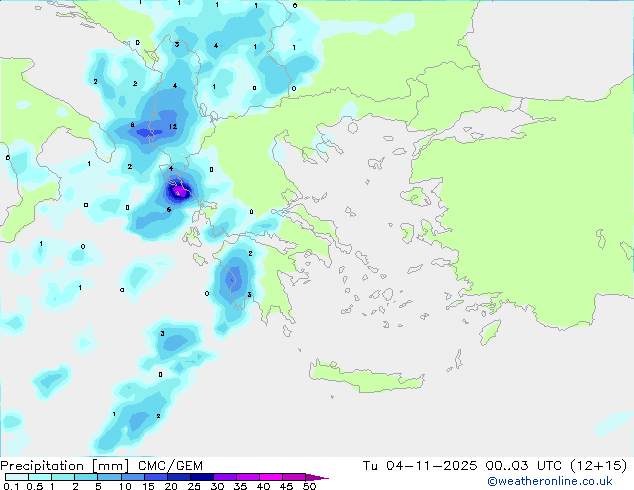634x490 pixels.
Task: Click the 0.5–1 mm legend color box
Action: (x=40, y=477)
